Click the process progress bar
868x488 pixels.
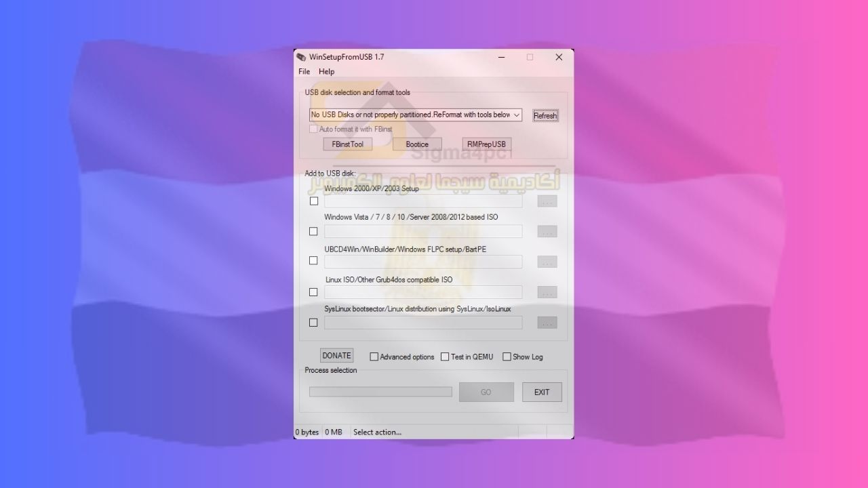[x=380, y=392]
